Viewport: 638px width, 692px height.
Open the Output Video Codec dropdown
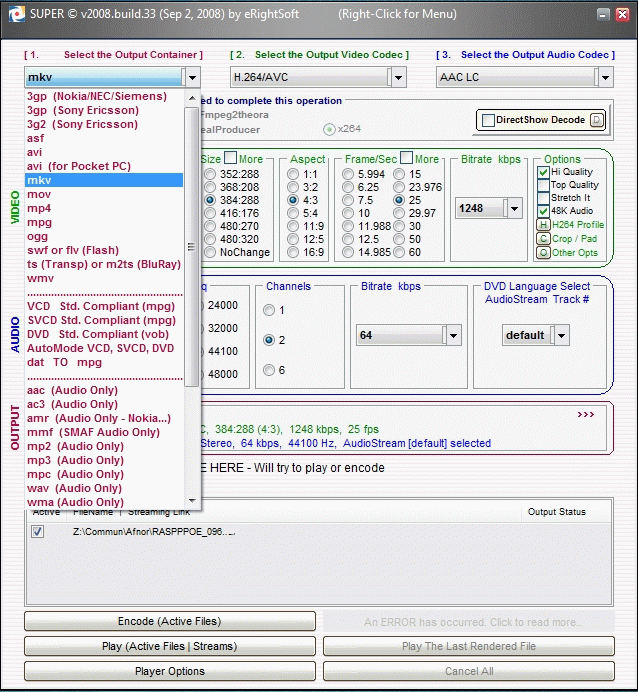click(398, 78)
